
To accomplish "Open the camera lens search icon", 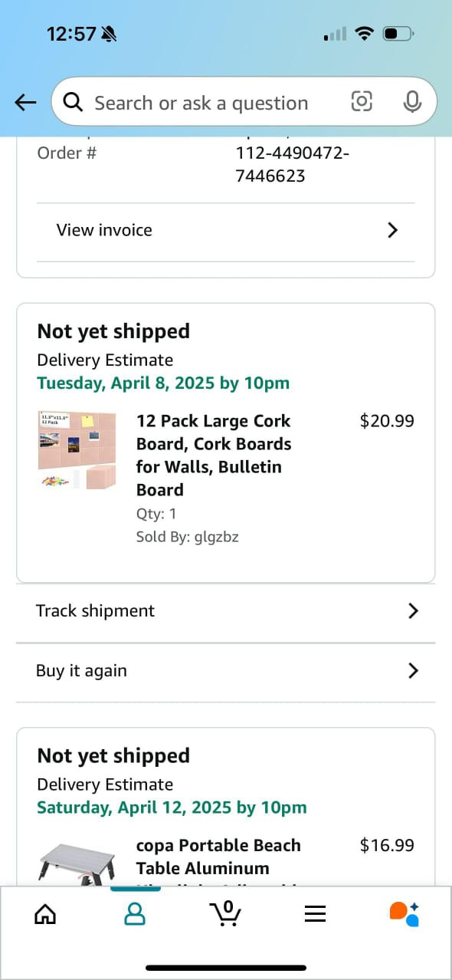I will 362,101.
